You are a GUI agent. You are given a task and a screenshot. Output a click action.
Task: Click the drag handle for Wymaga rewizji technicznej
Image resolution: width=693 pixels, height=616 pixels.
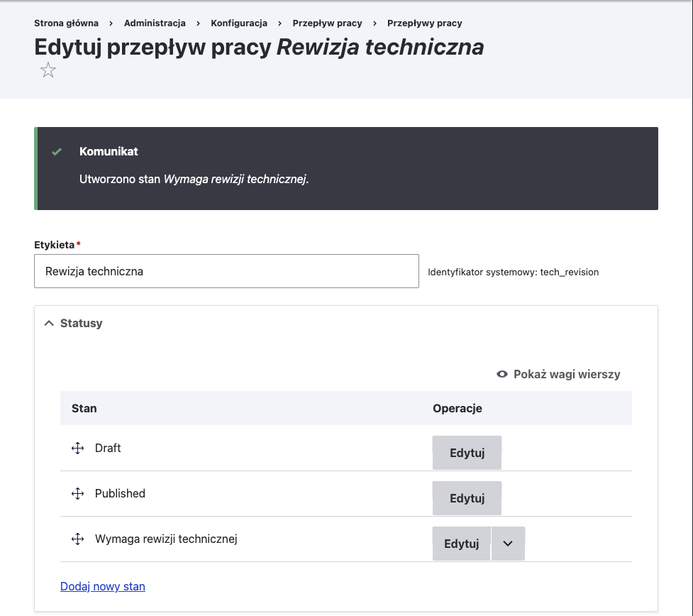coord(77,539)
